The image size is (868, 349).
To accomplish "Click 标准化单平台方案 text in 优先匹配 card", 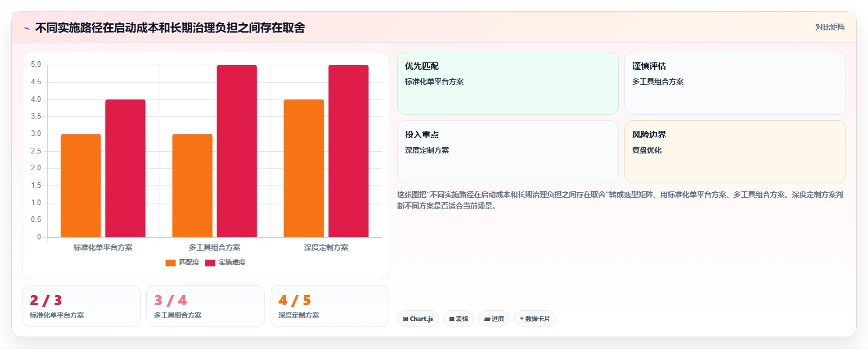I will point(434,82).
